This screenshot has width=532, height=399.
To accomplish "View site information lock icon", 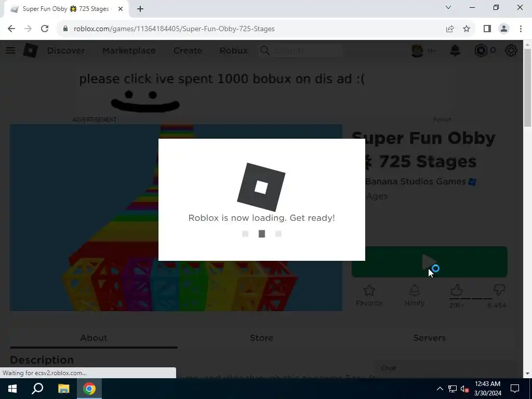I will 65,29.
